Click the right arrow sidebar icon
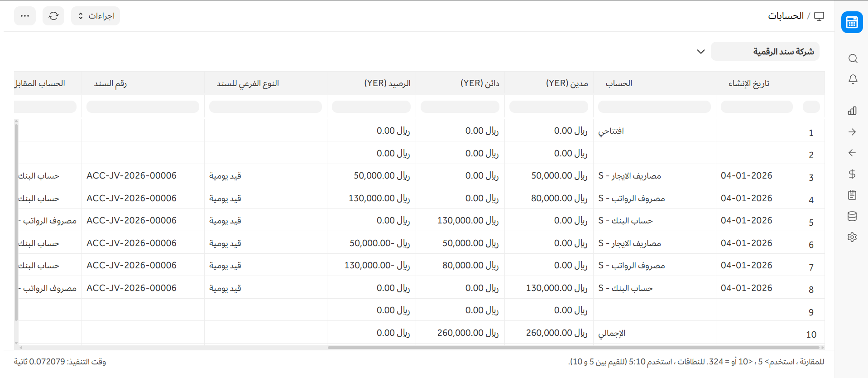The image size is (868, 378). pyautogui.click(x=852, y=132)
